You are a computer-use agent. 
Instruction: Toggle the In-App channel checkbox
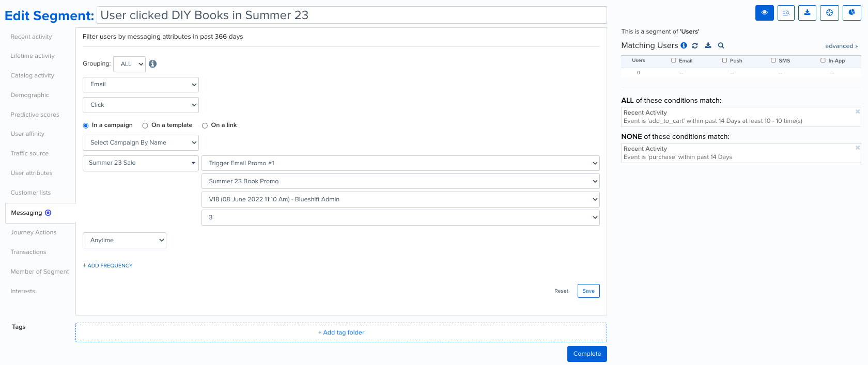tap(823, 60)
